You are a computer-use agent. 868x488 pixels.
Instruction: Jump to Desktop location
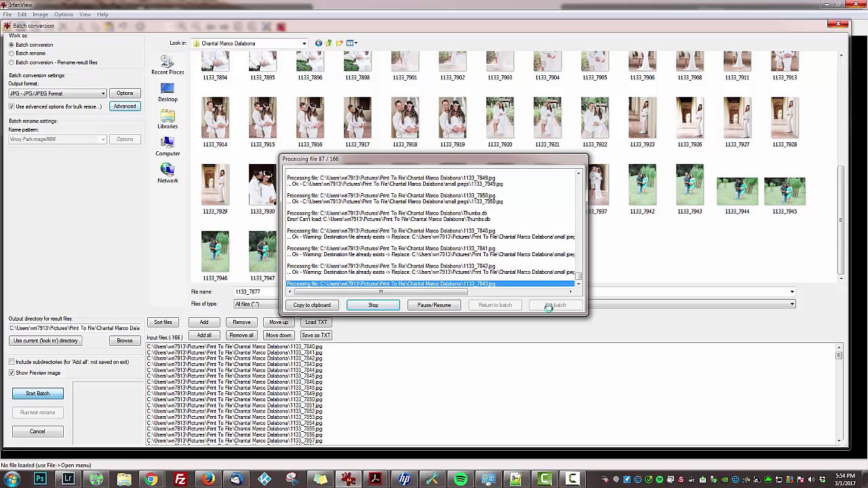point(167,93)
